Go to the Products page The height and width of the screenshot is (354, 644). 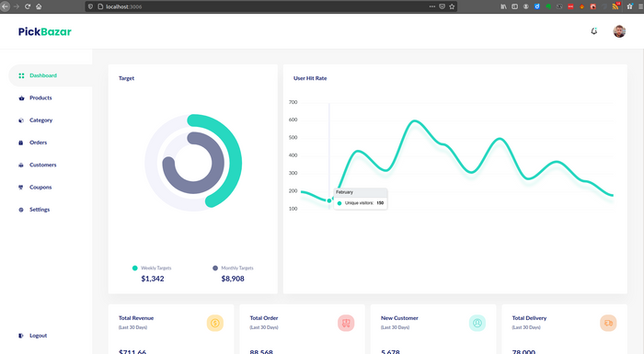(x=40, y=97)
